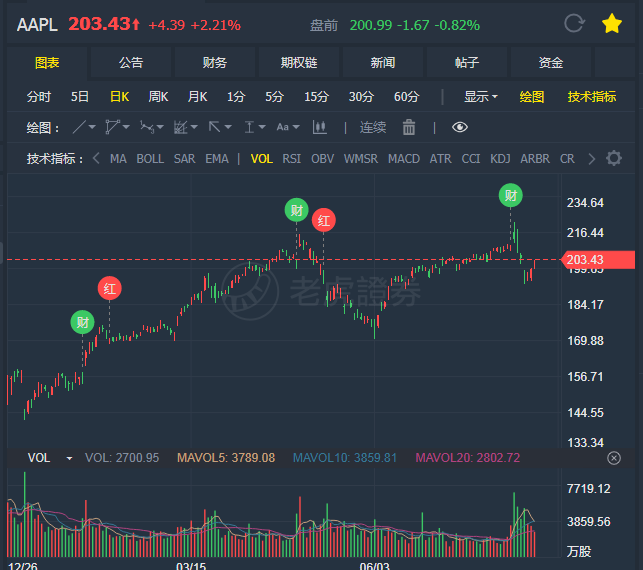
Task: Switch to the 期权链 tab
Action: 299,63
